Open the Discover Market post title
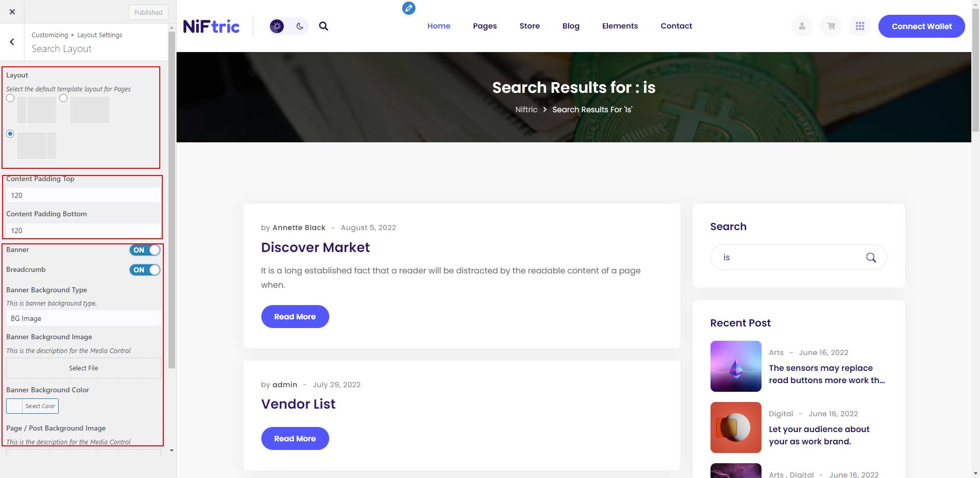Screen dimensions: 980x478 click(x=315, y=247)
